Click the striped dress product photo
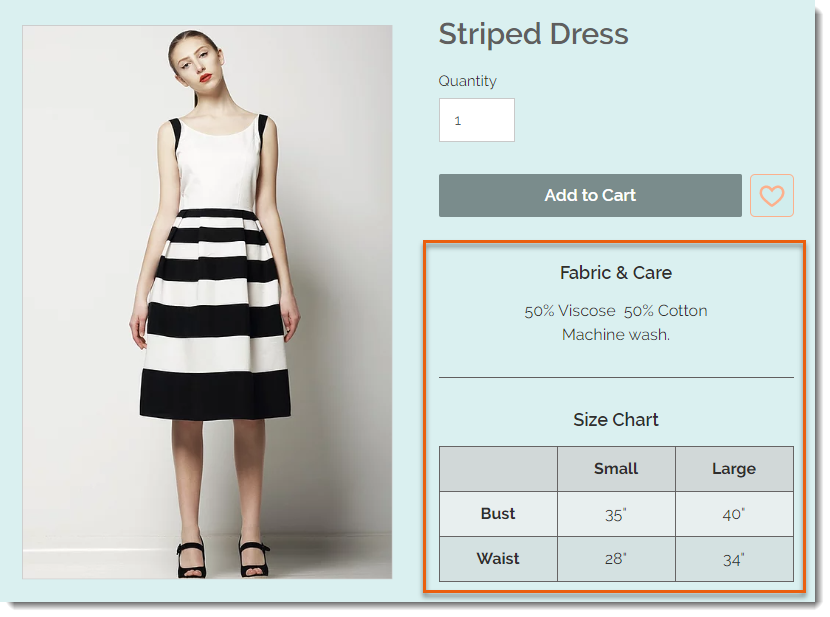Image resolution: width=830 pixels, height=617 pixels. point(207,302)
